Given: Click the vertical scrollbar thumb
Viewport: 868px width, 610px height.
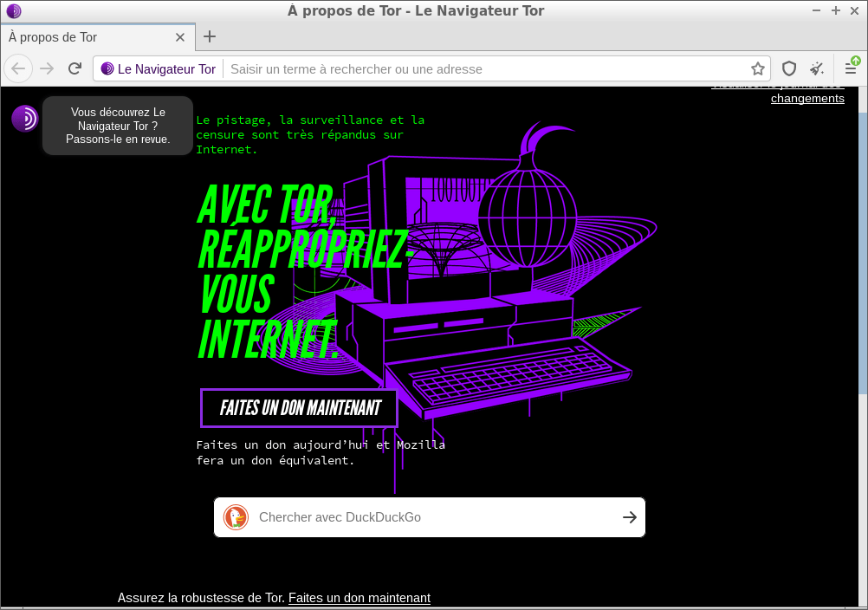Looking at the screenshot, I should pyautogui.click(x=863, y=254).
